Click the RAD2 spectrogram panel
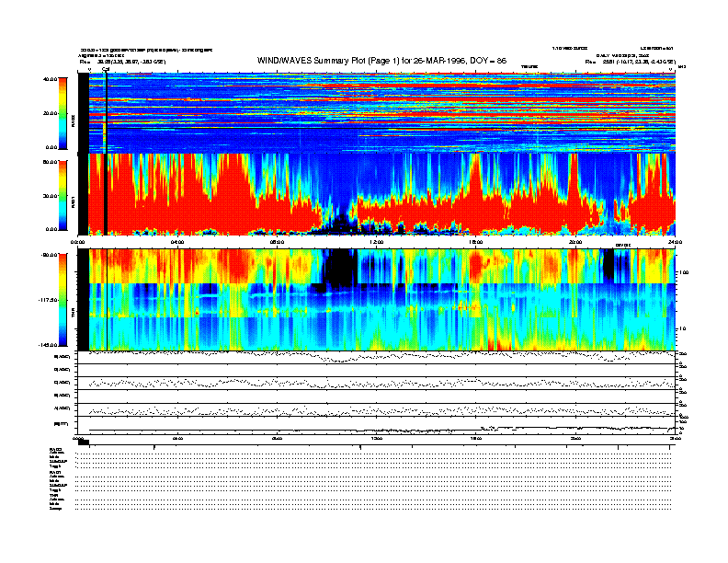This screenshot has height=563, width=728. [377, 112]
